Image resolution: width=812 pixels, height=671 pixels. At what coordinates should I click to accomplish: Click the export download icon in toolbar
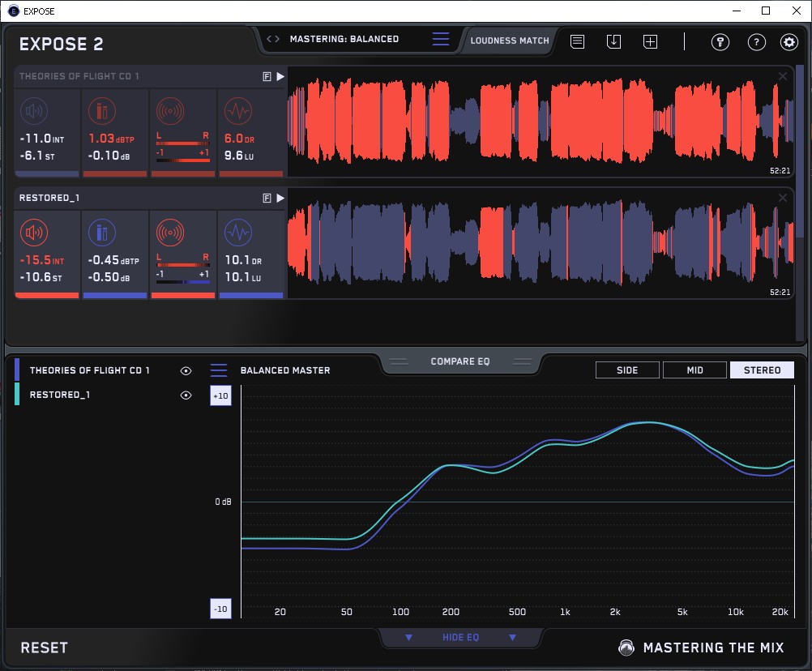click(613, 41)
